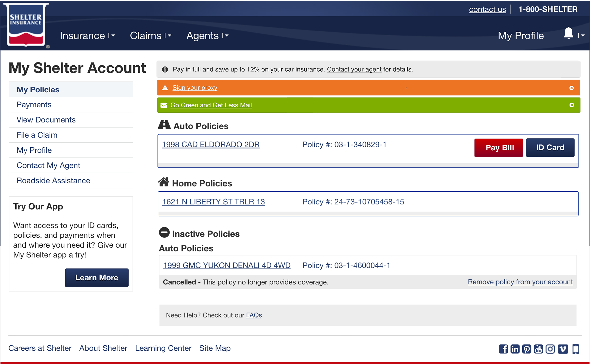
Task: Dismiss the orange Sign your proxy alert
Action: click(x=571, y=88)
